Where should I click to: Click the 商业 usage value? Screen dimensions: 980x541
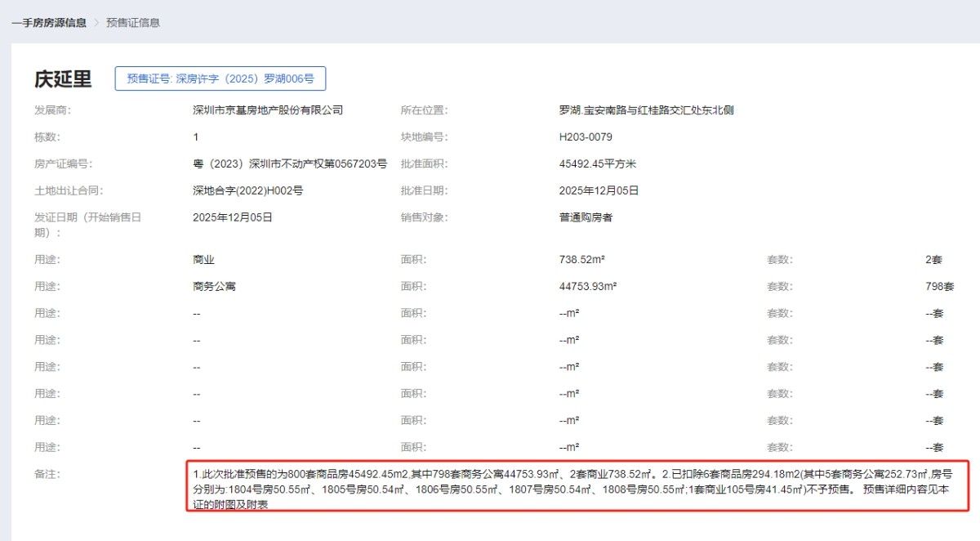(x=203, y=260)
